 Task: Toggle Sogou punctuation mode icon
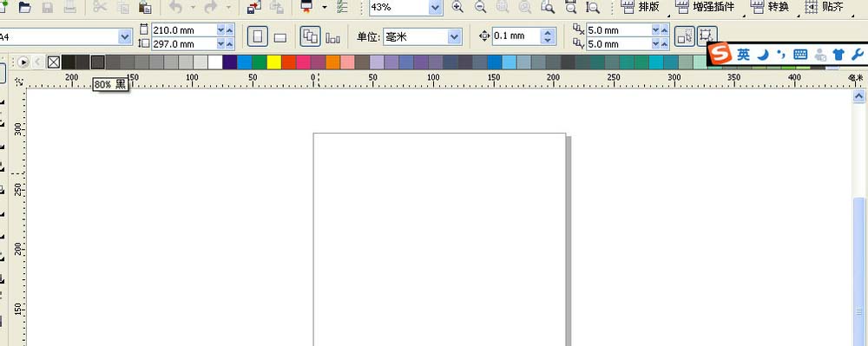coord(781,54)
